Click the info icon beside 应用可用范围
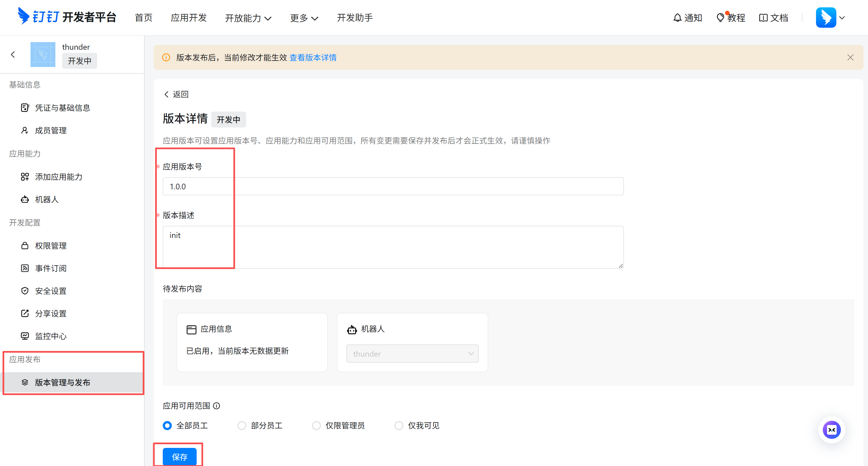This screenshot has height=466, width=868. [x=217, y=406]
